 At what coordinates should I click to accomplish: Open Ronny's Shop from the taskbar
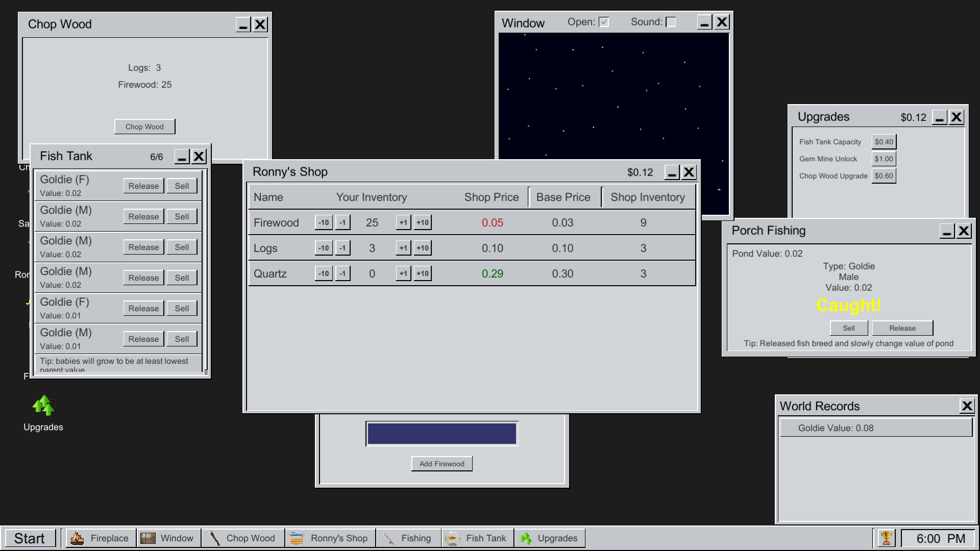(330, 538)
